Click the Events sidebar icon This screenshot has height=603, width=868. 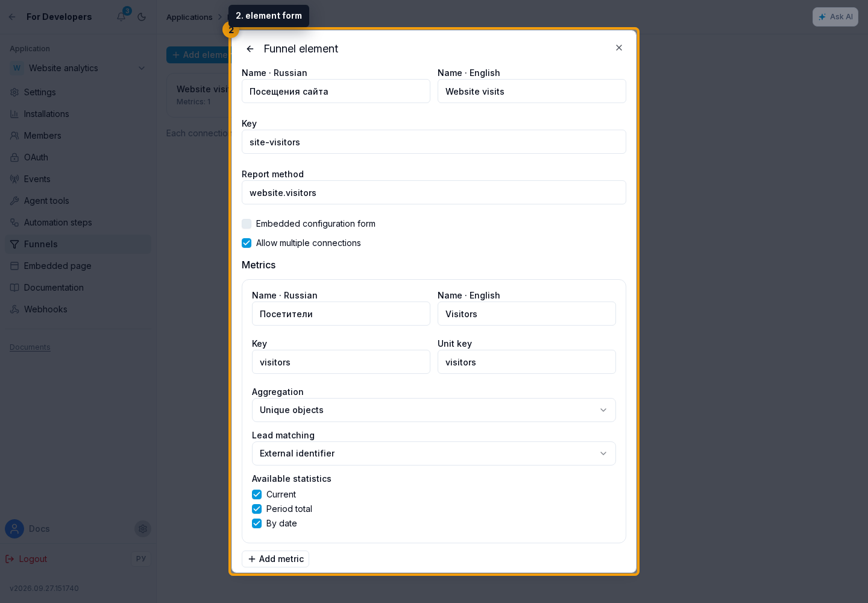14,179
